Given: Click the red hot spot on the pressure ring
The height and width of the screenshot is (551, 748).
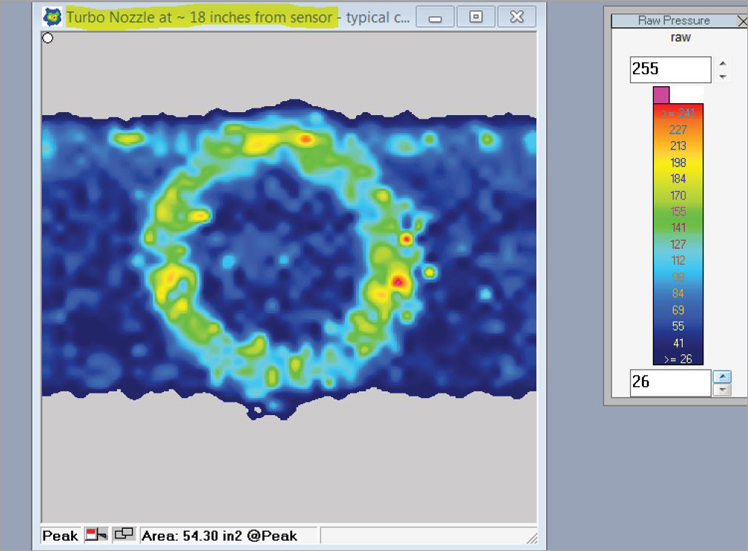Looking at the screenshot, I should [398, 283].
